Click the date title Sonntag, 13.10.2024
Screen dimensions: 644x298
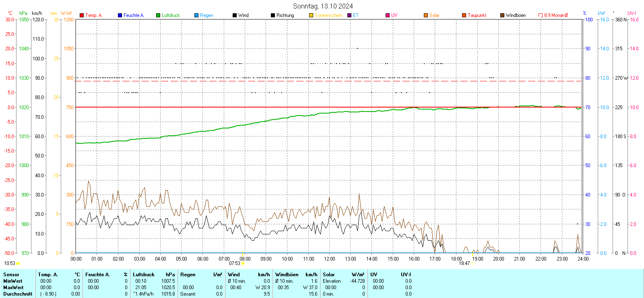(323, 6)
